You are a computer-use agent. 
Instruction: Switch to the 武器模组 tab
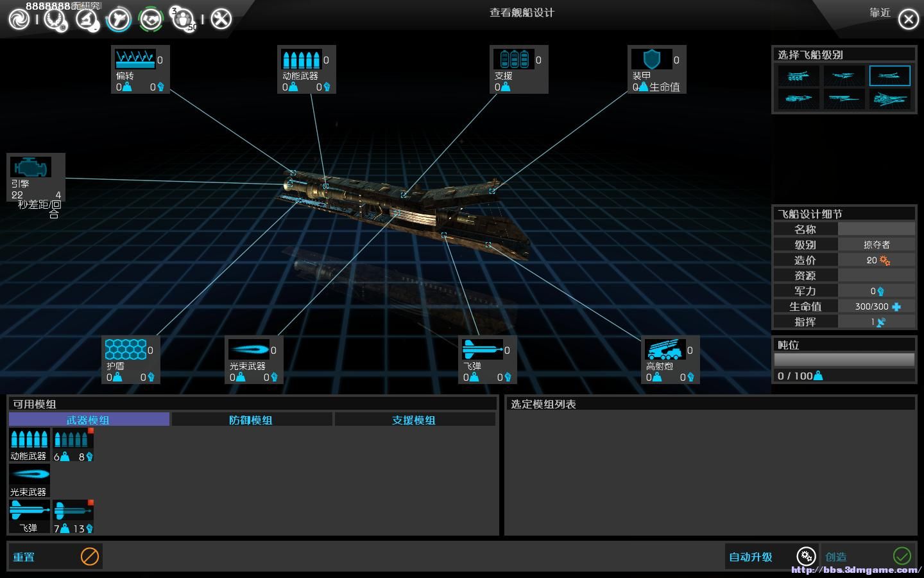pyautogui.click(x=89, y=419)
